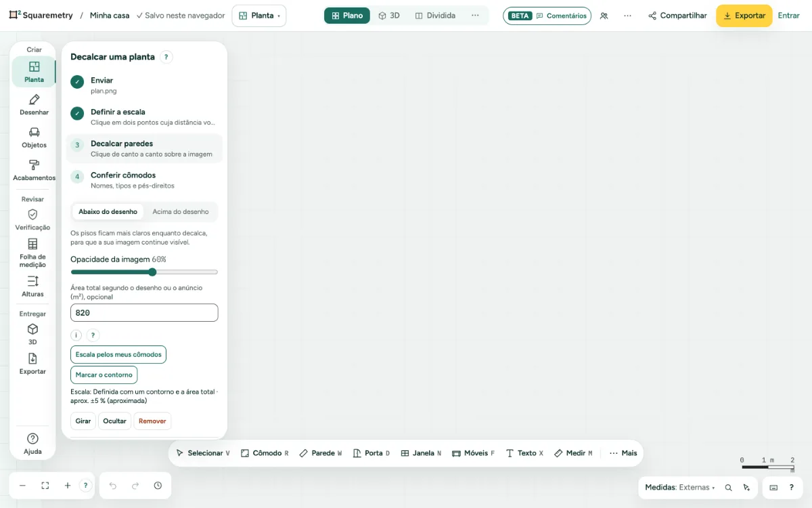Screen dimensions: 812x508
Task: Click the Marcar o contorno button
Action: tap(104, 375)
